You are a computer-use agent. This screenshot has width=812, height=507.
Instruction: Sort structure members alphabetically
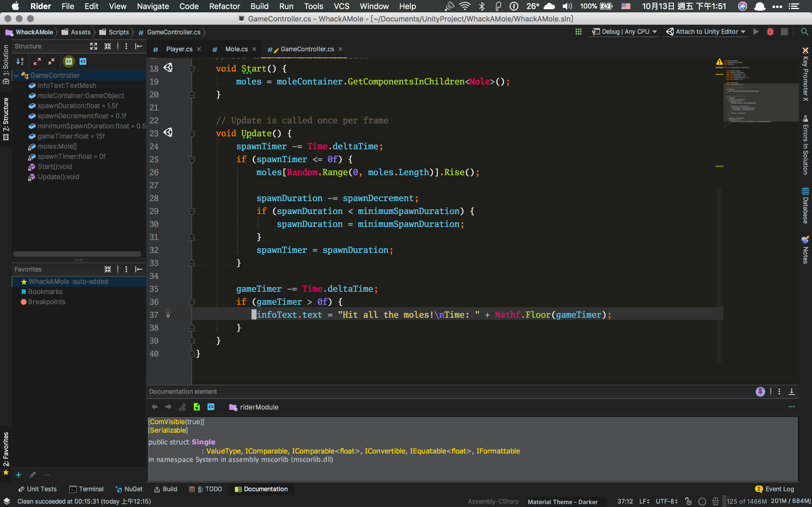point(20,61)
